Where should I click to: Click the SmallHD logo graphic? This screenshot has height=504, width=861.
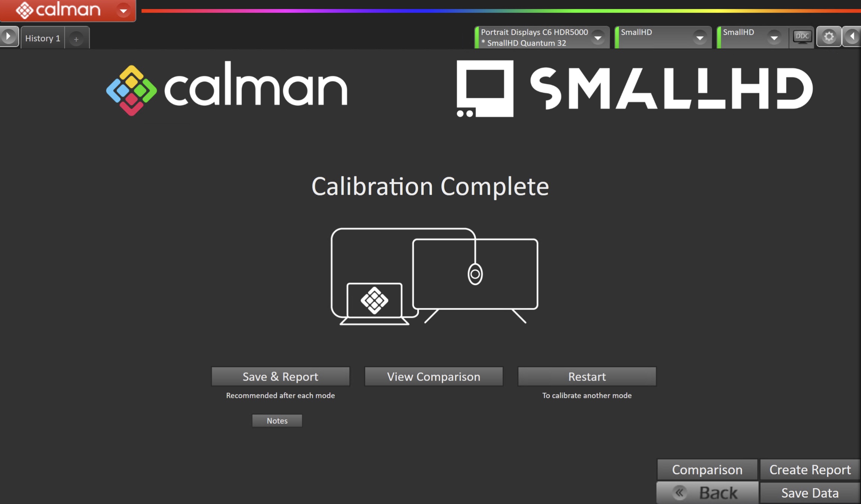pyautogui.click(x=634, y=88)
